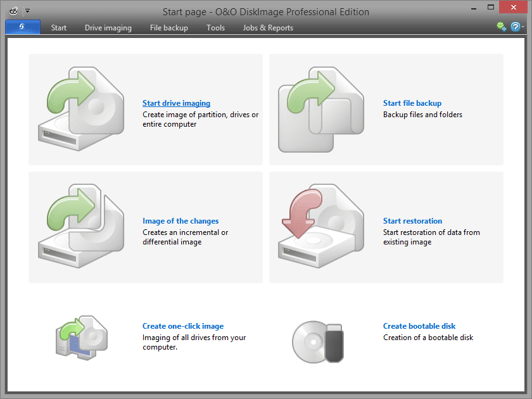The width and height of the screenshot is (532, 399).
Task: Click the 'Backup files and folders' description
Action: (423, 115)
